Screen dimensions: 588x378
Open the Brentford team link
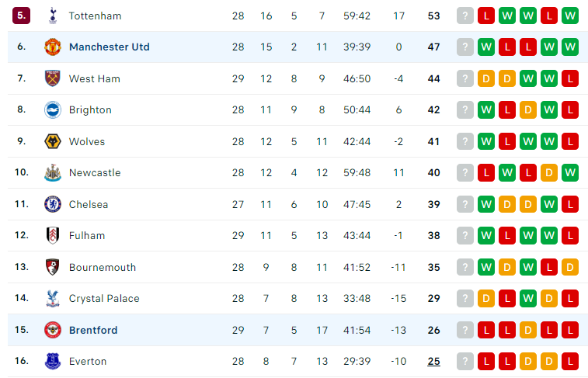(x=93, y=330)
